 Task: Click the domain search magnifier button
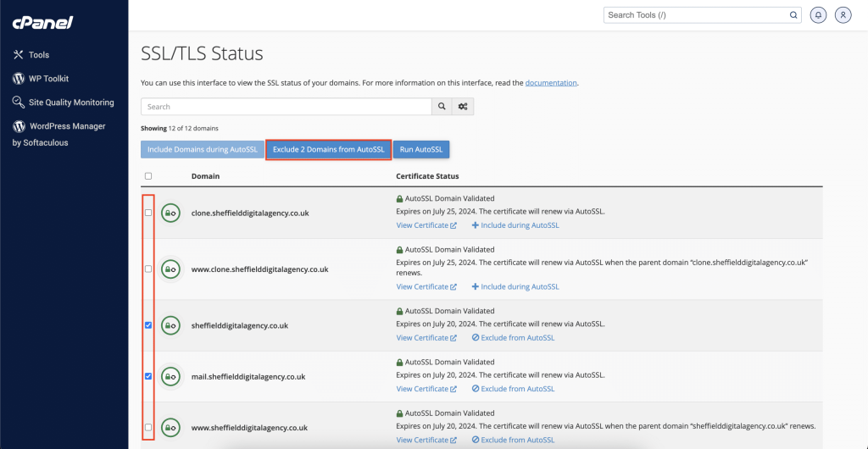pos(442,107)
